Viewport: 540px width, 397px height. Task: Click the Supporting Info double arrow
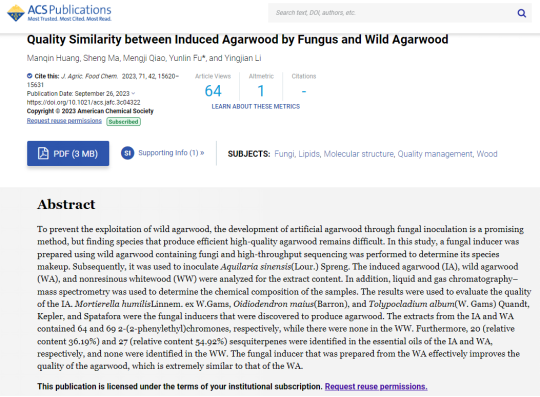[x=202, y=153]
